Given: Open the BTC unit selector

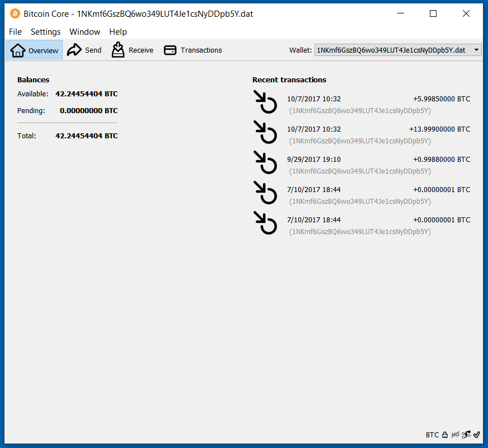Looking at the screenshot, I should point(432,435).
